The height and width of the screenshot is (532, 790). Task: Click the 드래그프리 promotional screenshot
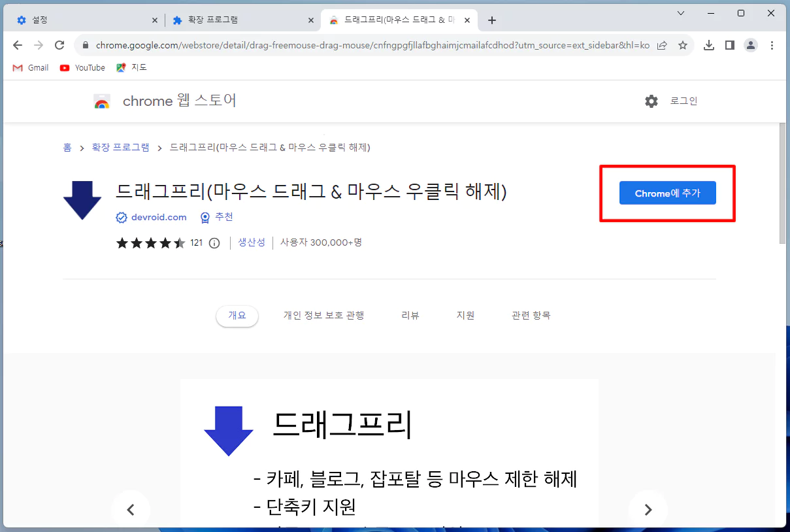[389, 454]
